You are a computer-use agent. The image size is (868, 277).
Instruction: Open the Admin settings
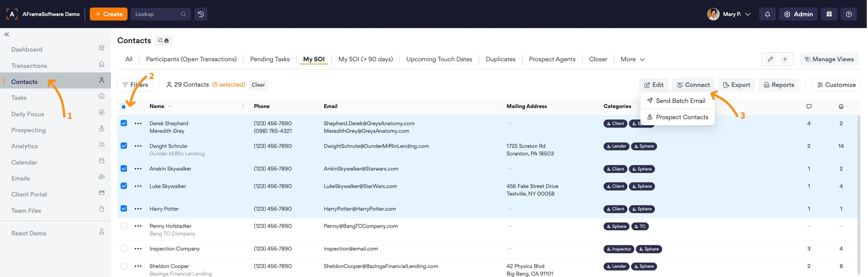(x=798, y=14)
